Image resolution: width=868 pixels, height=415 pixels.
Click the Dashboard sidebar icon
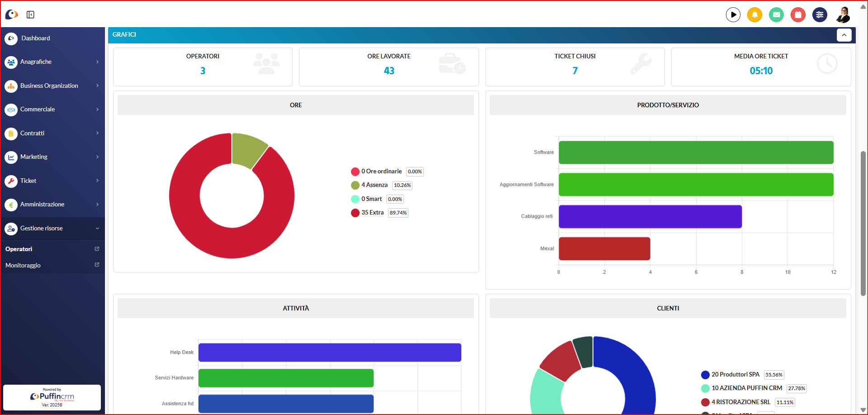tap(11, 38)
